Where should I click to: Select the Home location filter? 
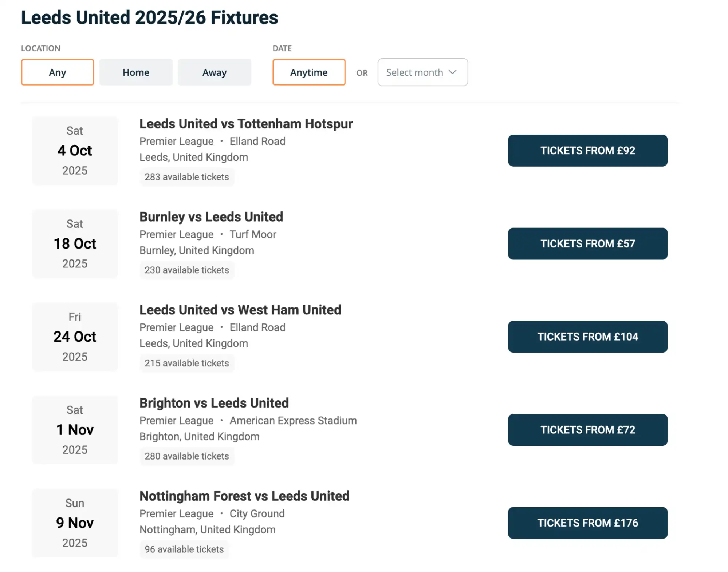point(135,72)
